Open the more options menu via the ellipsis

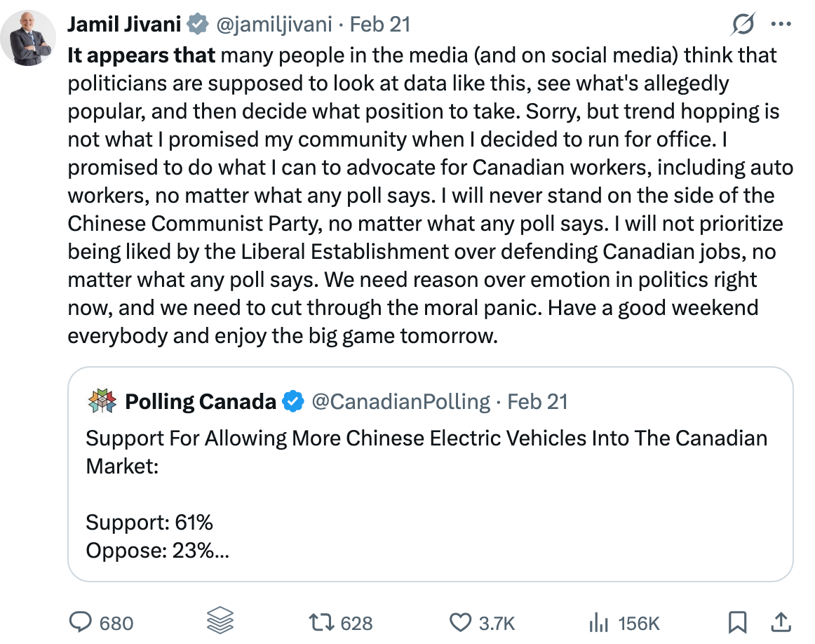[x=781, y=24]
